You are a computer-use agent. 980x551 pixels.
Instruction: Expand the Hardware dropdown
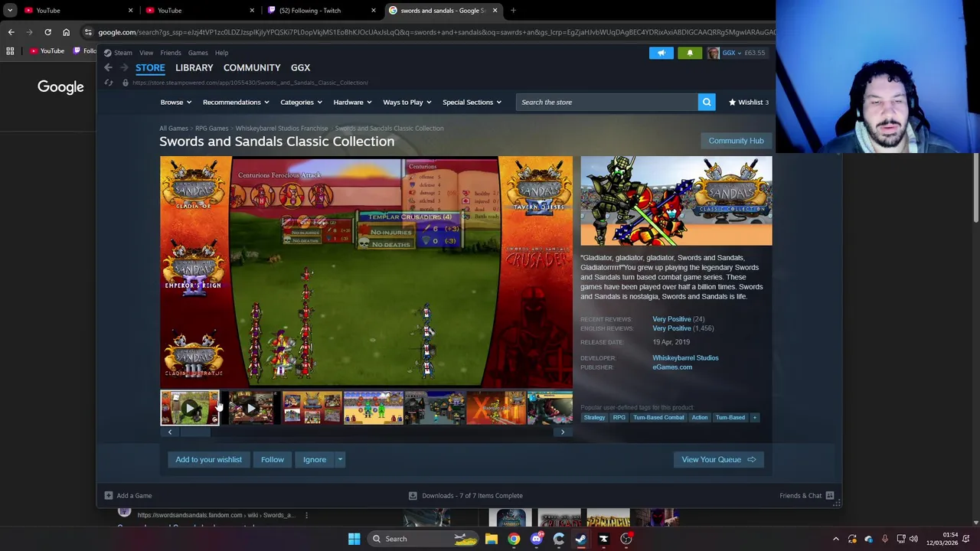coord(352,102)
